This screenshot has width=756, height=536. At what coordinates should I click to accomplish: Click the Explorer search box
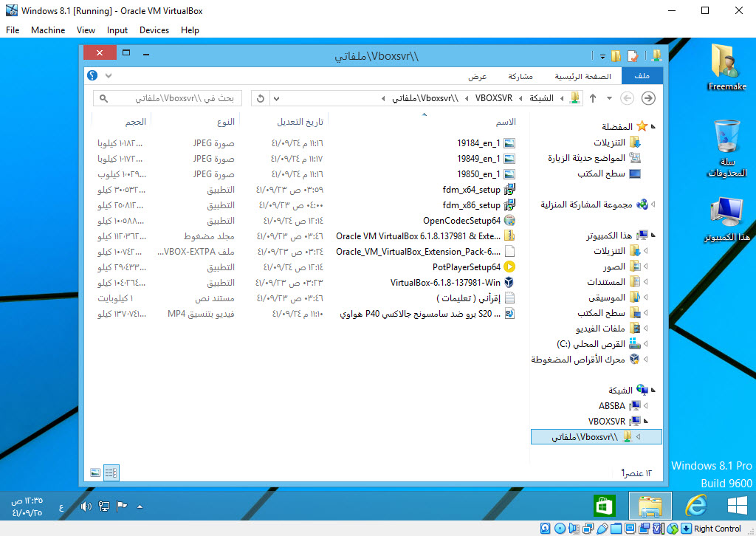point(168,98)
